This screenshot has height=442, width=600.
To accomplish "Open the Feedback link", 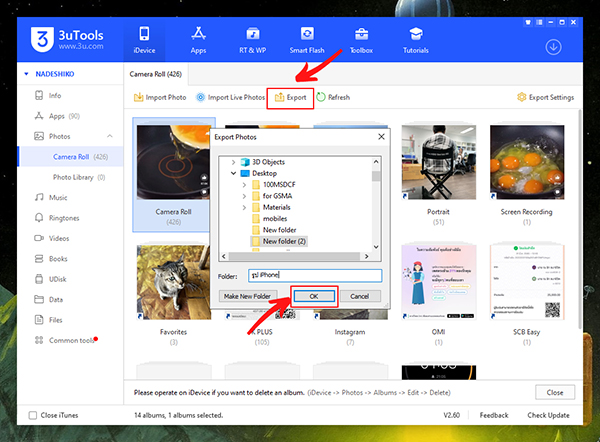I will 494,415.
